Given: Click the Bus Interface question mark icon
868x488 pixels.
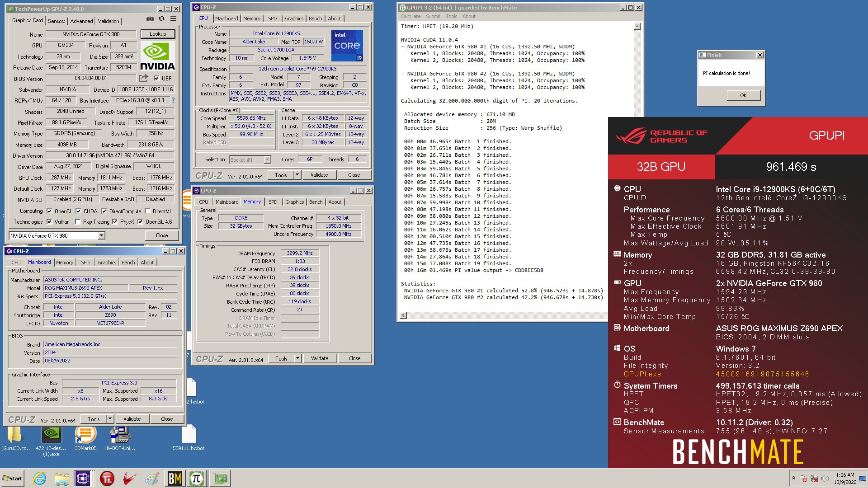Looking at the screenshot, I should click(x=173, y=100).
